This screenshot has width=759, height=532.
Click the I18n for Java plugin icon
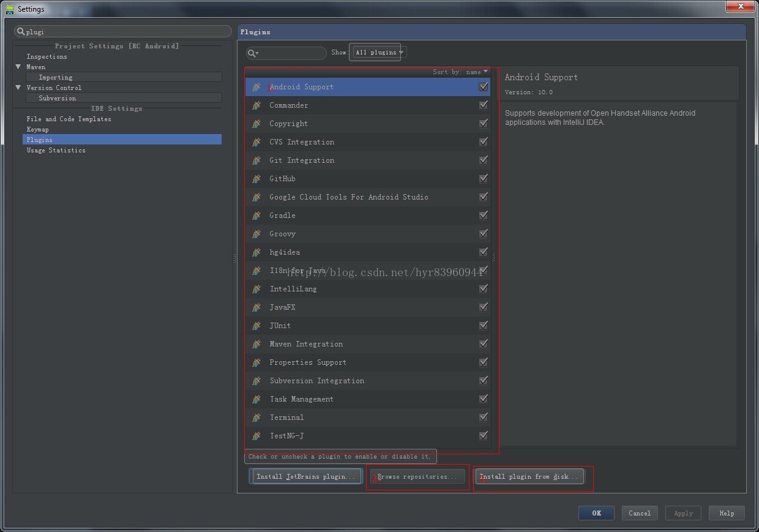[256, 271]
